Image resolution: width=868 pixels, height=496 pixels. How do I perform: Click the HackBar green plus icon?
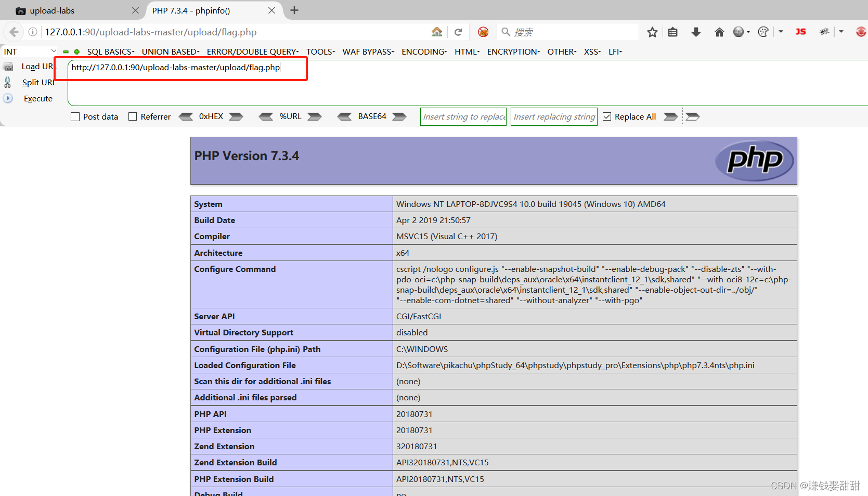point(76,52)
